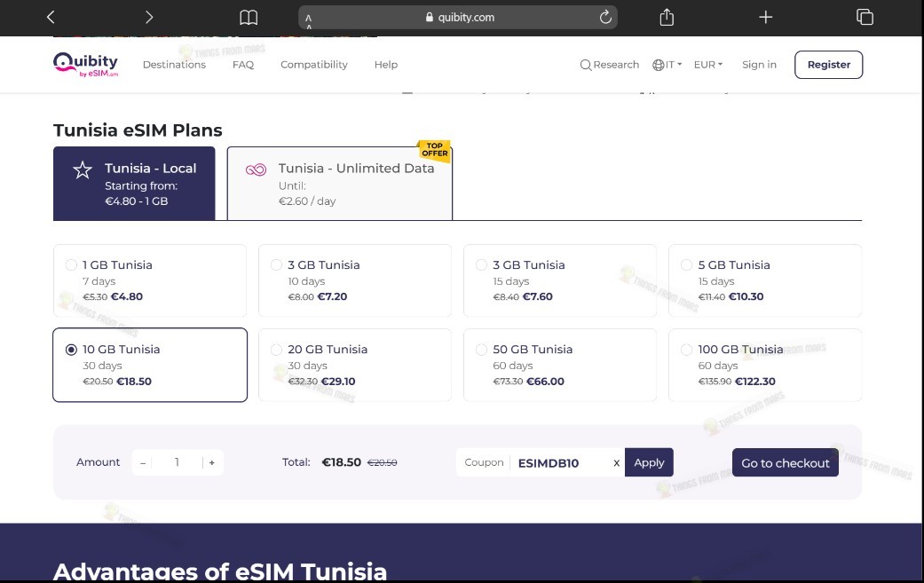Click the infinity icon on Unlimited tab
Image resolution: width=924 pixels, height=583 pixels.
click(x=256, y=170)
